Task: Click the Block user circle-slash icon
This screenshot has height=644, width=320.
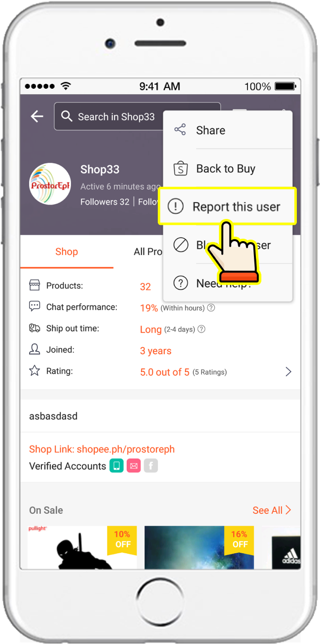Action: [x=181, y=245]
